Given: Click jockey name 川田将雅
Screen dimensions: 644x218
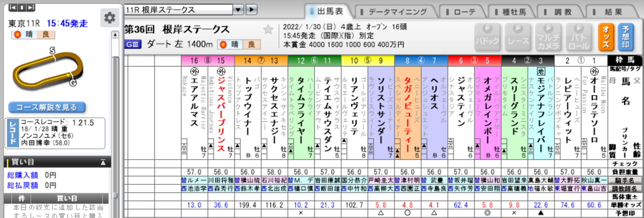Looking at the screenshot, I should pos(221,181).
